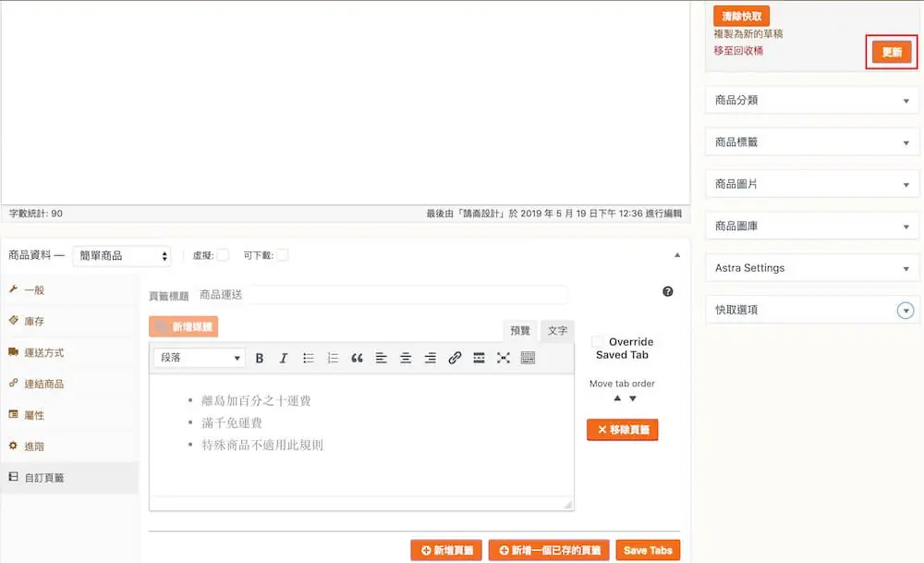924x563 pixels.
Task: Expand the 商品分類 panel
Action: (811, 100)
